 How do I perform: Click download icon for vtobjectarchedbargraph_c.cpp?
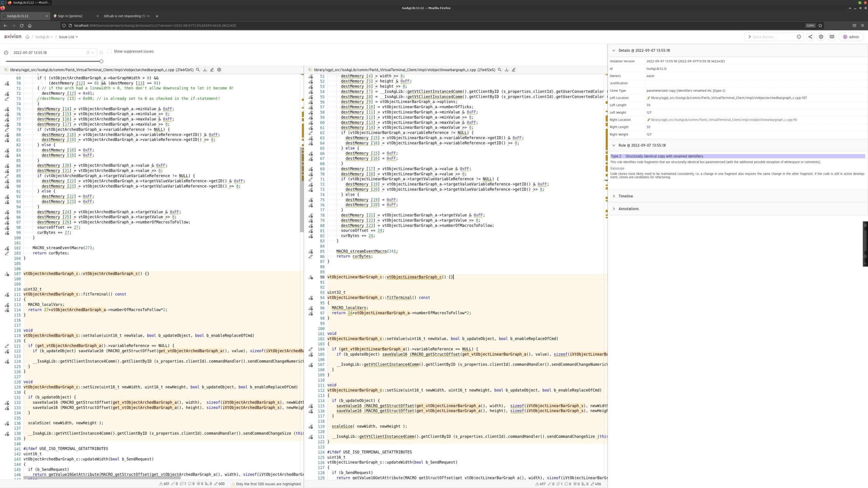(x=205, y=70)
